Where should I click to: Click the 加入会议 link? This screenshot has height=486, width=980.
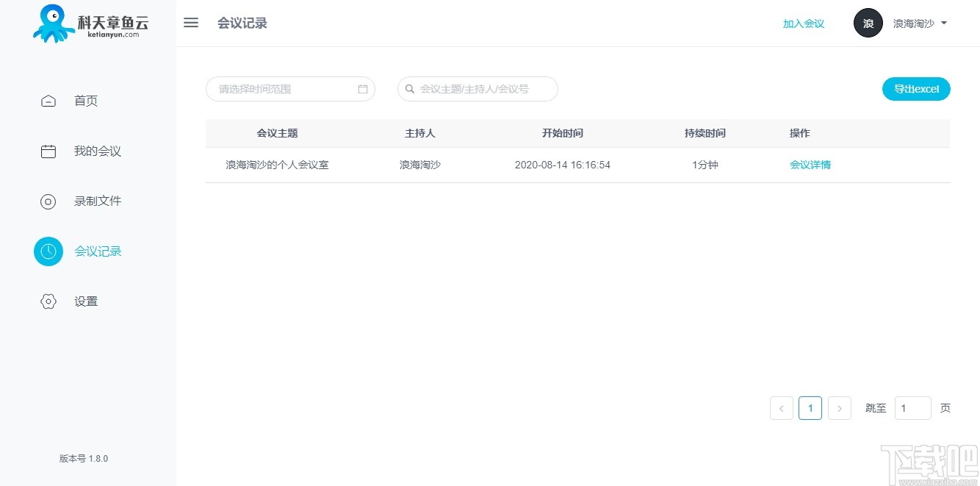[x=803, y=23]
